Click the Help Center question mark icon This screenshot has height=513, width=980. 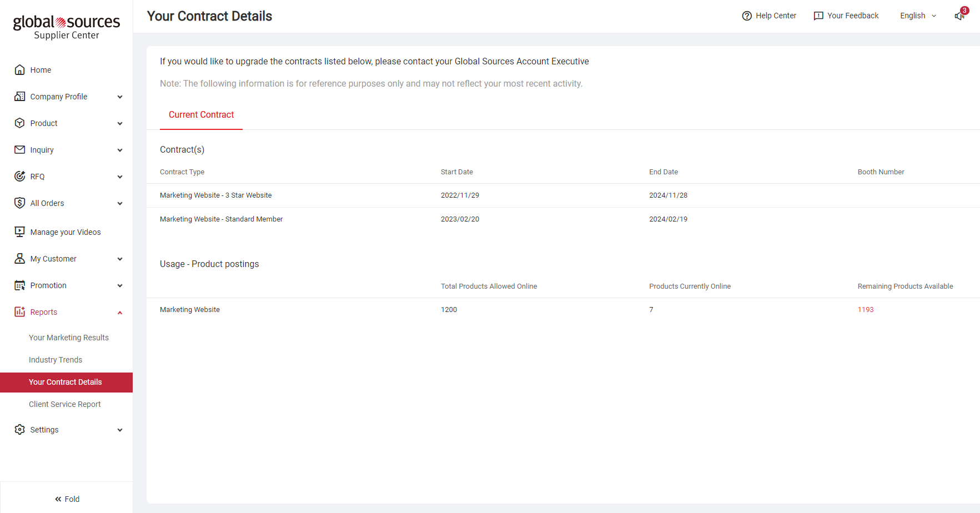[x=747, y=16]
